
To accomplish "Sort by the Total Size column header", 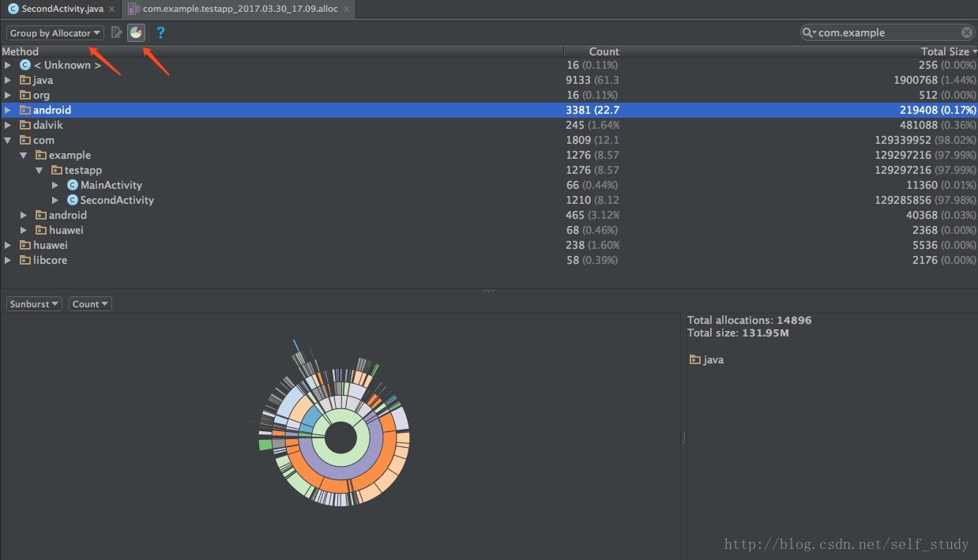I will pyautogui.click(x=944, y=51).
